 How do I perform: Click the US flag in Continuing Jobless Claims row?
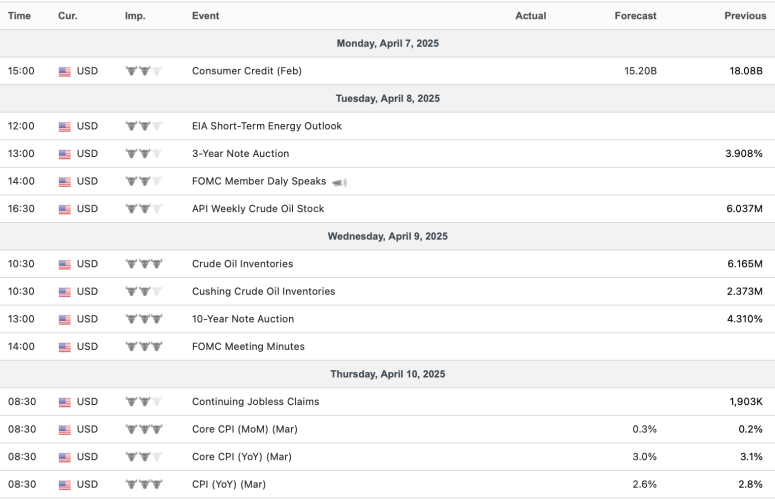point(65,402)
